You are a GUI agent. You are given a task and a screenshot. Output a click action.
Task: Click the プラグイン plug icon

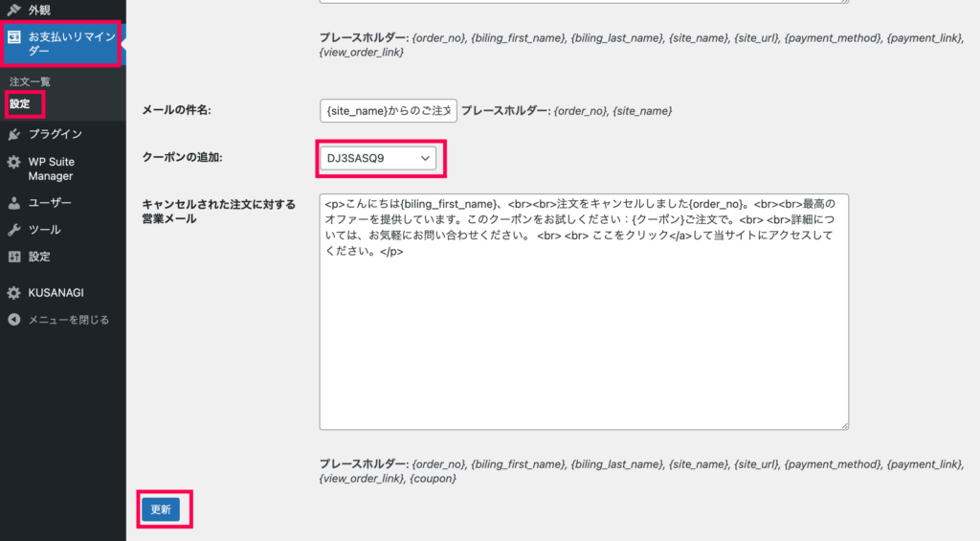[13, 134]
